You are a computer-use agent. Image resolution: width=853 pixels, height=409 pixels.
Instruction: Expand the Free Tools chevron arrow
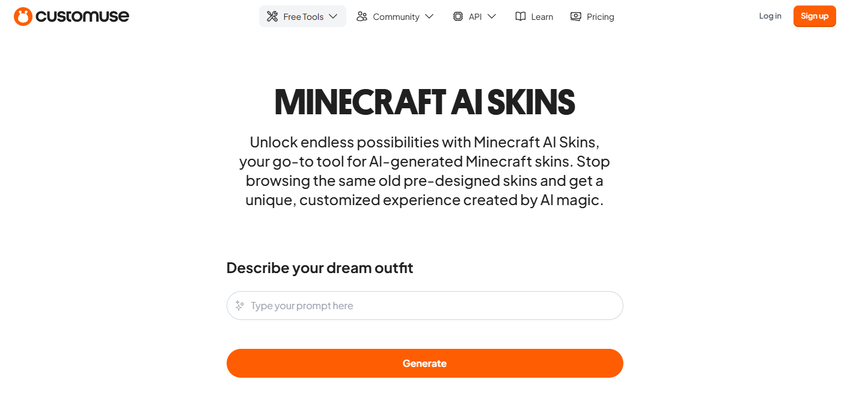(333, 16)
